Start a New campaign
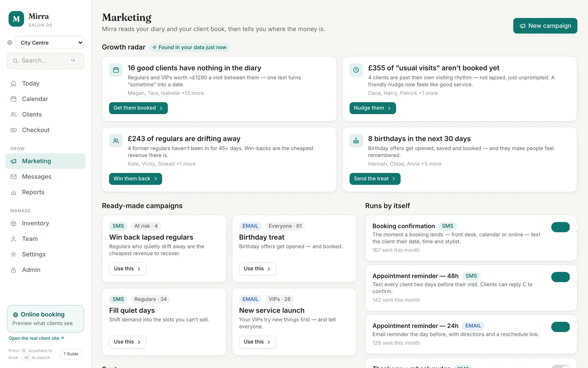 (545, 26)
